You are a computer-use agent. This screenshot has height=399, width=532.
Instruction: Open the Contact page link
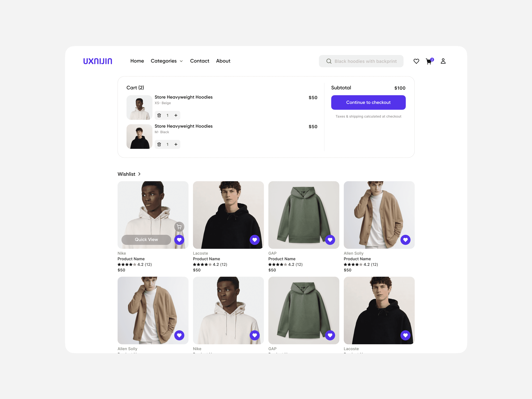point(200,61)
